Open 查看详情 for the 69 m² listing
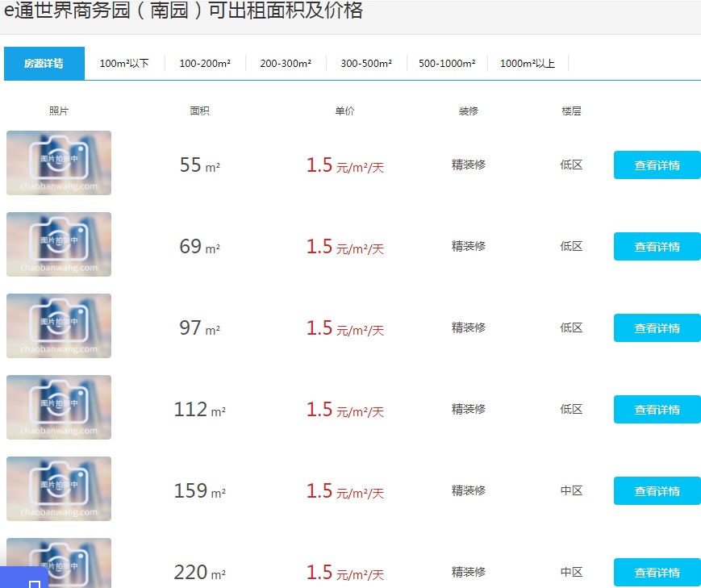701x588 pixels. 657,246
